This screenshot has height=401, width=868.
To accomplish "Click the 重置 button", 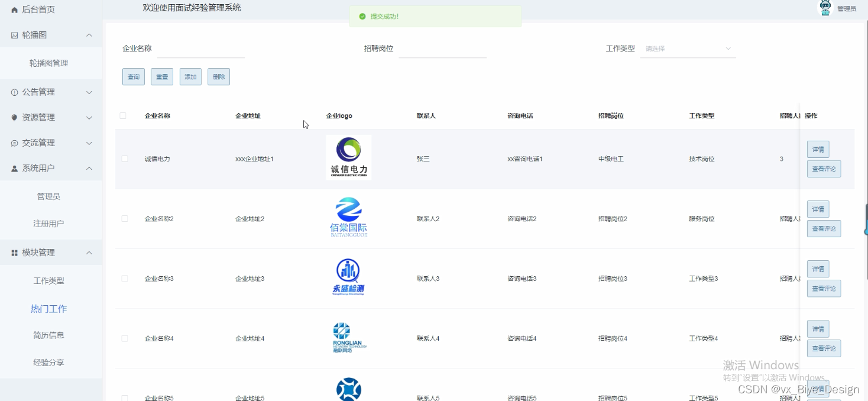I will [162, 77].
